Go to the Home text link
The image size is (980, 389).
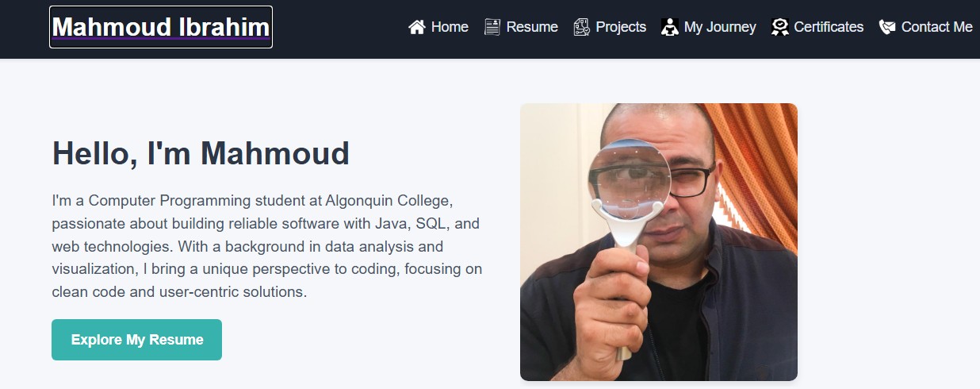[450, 27]
